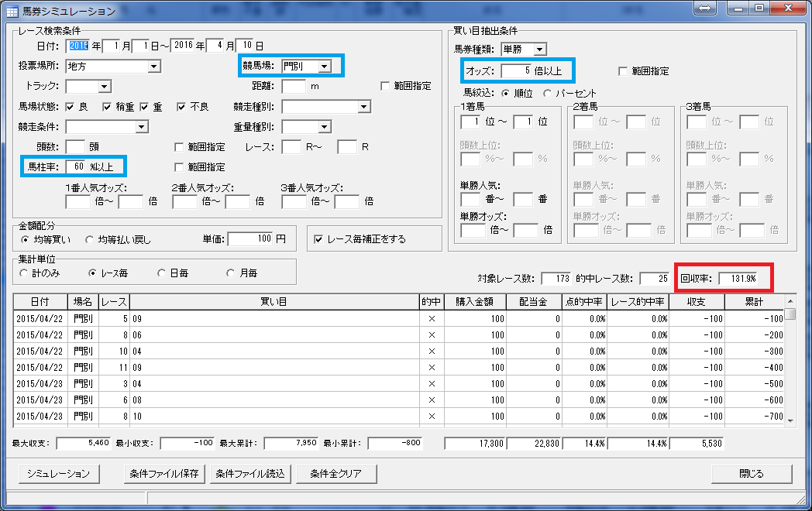Image resolution: width=812 pixels, height=511 pixels.
Task: Click results table scrollbar up arrow
Action: 790,301
